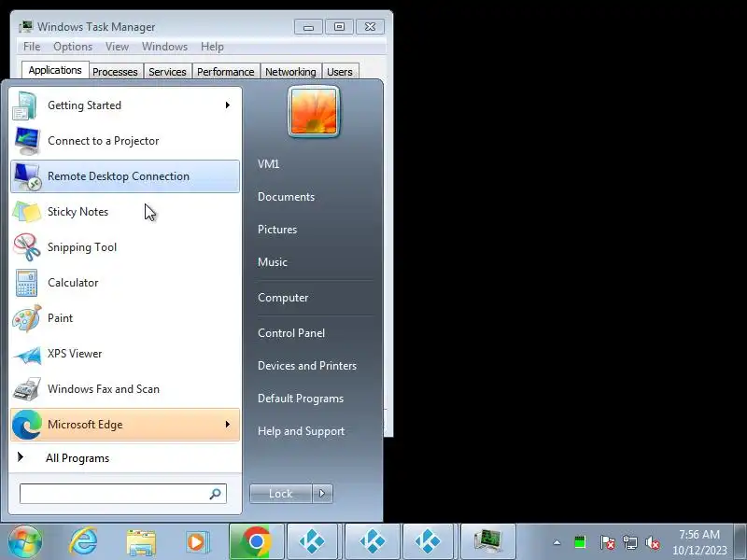Open Devices and Printers

[307, 366]
